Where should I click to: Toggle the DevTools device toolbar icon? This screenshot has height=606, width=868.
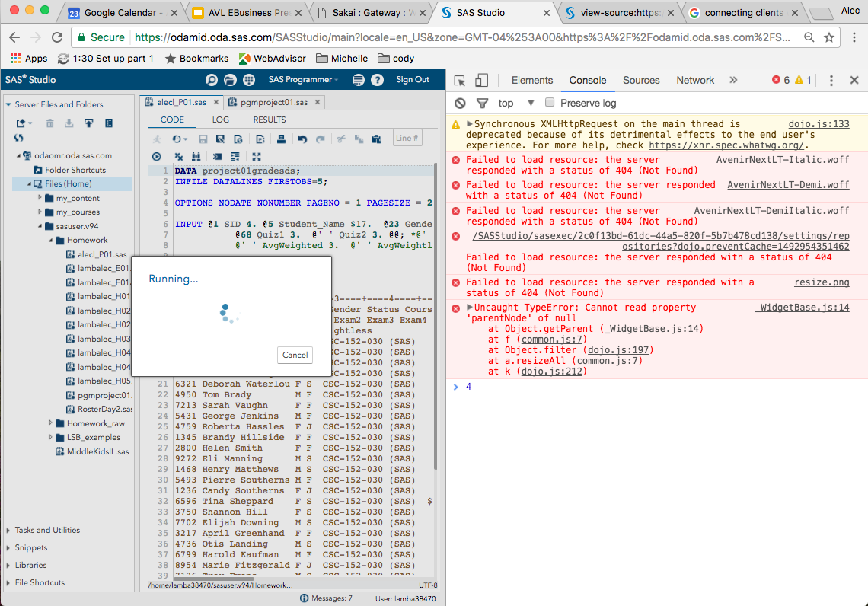point(481,80)
